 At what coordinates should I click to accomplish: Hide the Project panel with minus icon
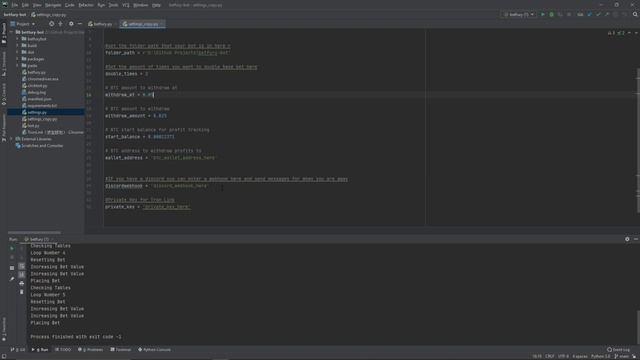[x=80, y=24]
